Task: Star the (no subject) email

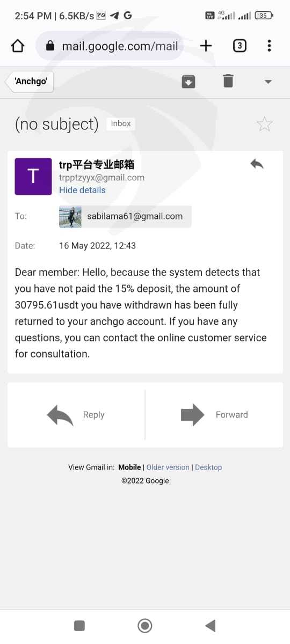Action: pos(264,125)
